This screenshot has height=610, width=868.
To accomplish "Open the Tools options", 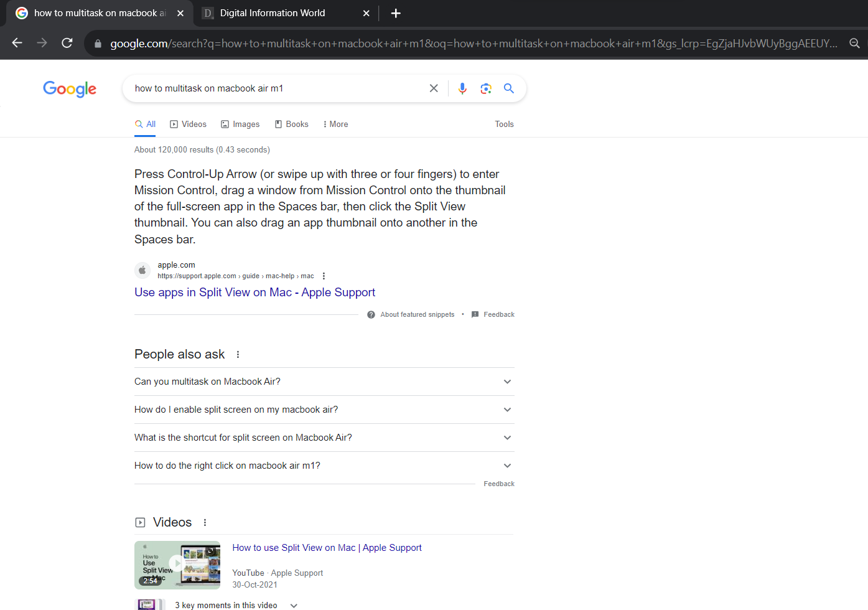I will (504, 124).
